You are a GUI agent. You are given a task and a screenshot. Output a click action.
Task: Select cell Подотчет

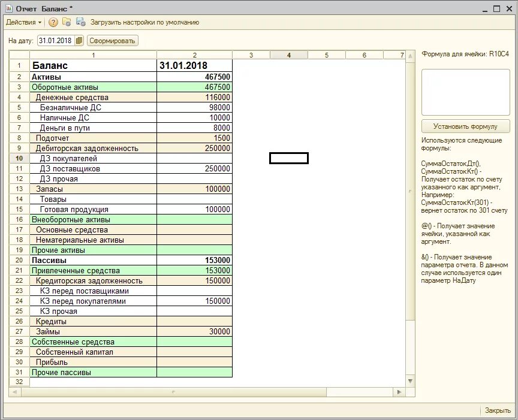[93, 138]
